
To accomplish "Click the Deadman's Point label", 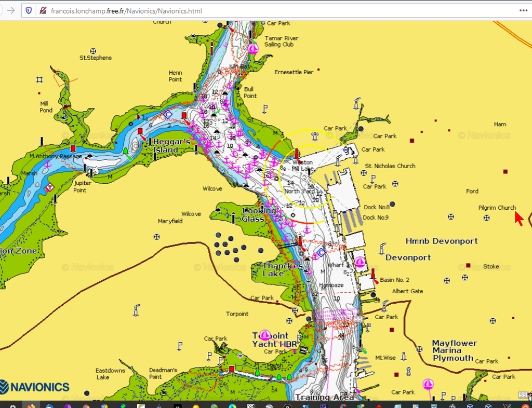I will click(163, 373).
